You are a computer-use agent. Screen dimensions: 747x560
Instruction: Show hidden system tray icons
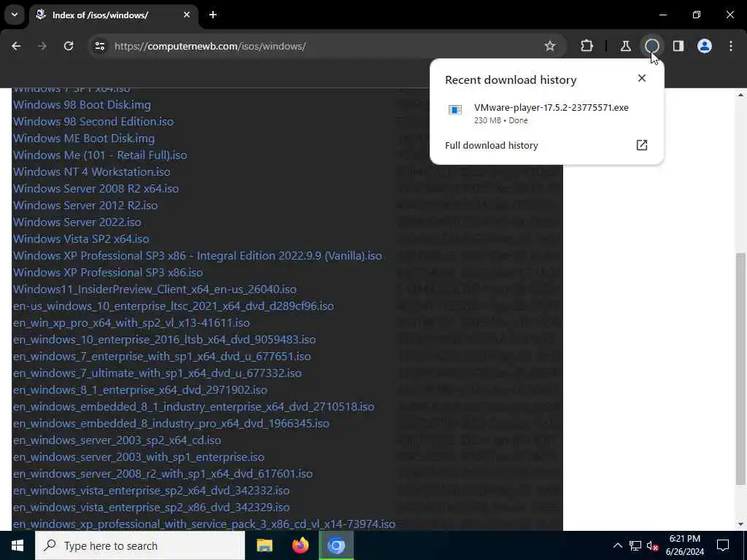coord(617,545)
